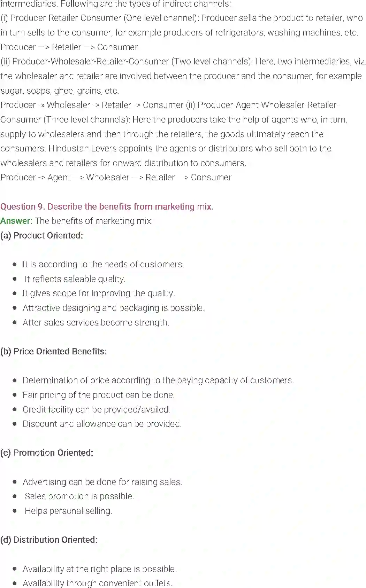The width and height of the screenshot is (366, 588).
Task: Click the '(d) Distribution Oriented:' subheading
Action: [x=49, y=540]
